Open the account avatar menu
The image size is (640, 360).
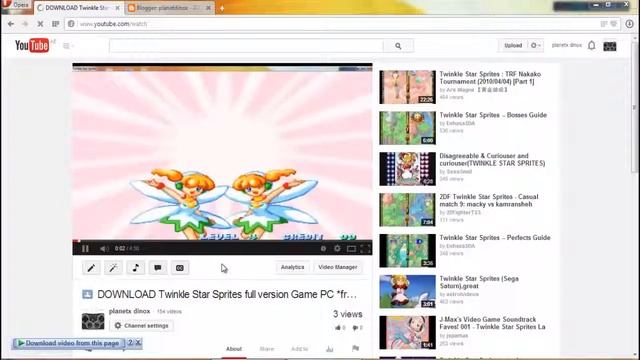(x=610, y=46)
